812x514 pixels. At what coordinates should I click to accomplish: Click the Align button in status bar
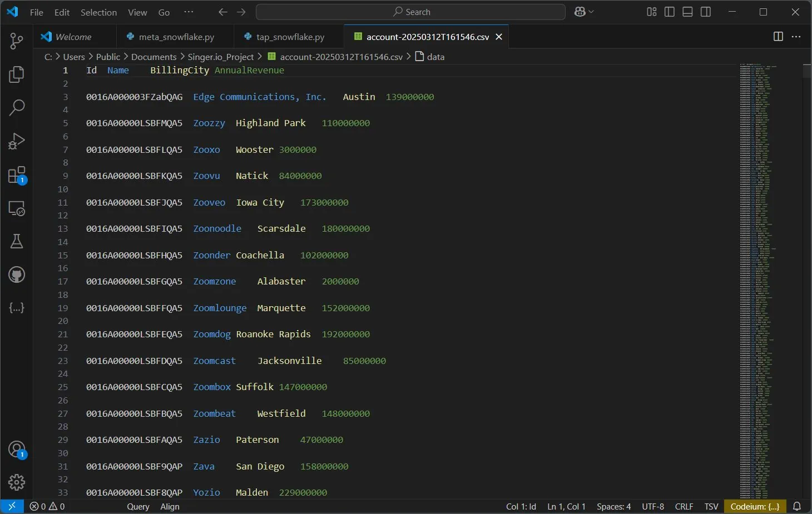click(x=170, y=507)
